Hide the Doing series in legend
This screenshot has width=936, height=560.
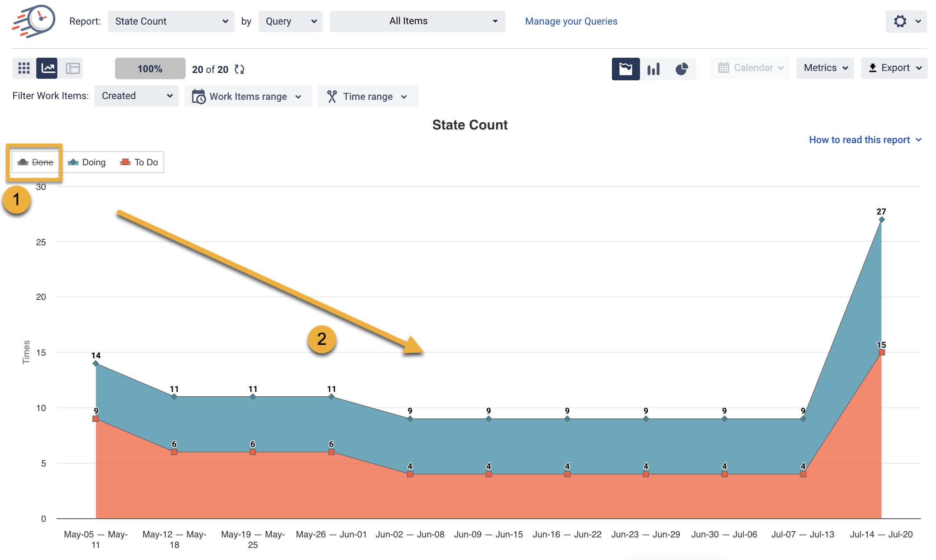87,162
